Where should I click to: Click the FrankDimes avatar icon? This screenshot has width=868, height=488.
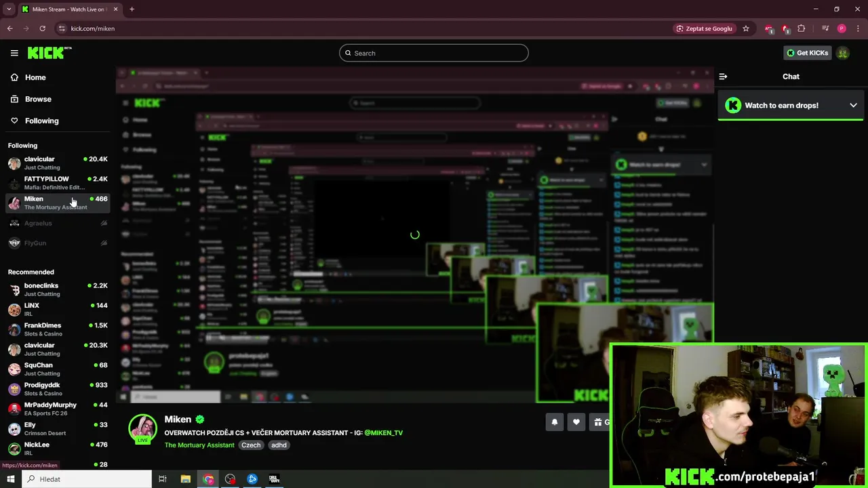pos(14,329)
